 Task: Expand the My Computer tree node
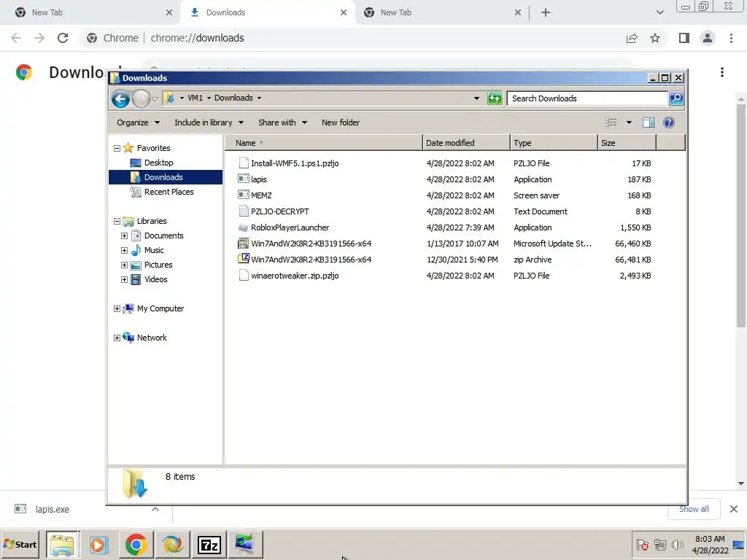(x=117, y=308)
